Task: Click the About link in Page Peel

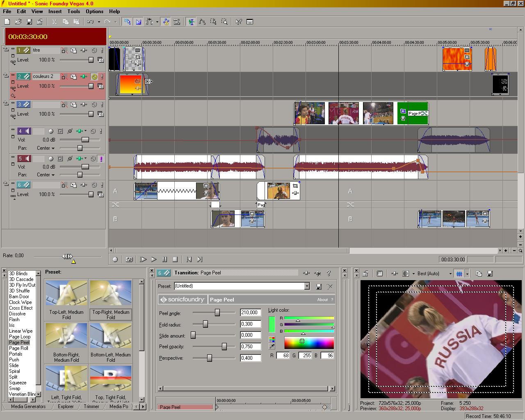Action: click(322, 300)
